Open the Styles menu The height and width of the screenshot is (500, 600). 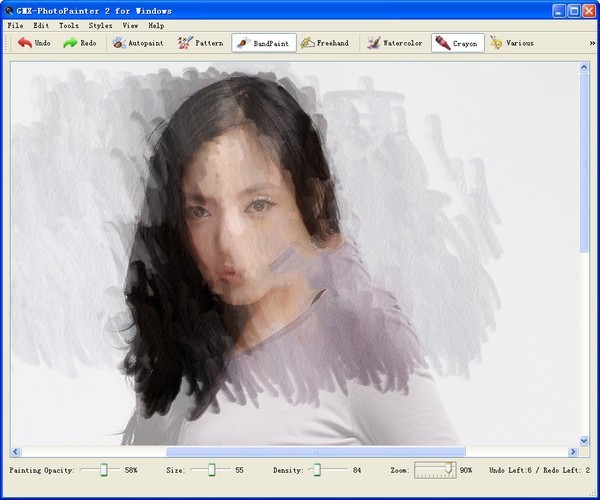100,26
